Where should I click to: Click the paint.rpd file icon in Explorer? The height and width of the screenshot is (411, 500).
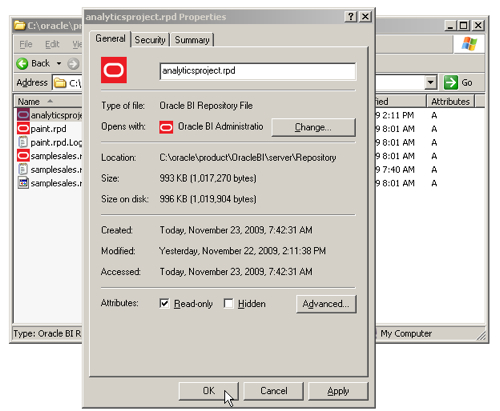23,129
